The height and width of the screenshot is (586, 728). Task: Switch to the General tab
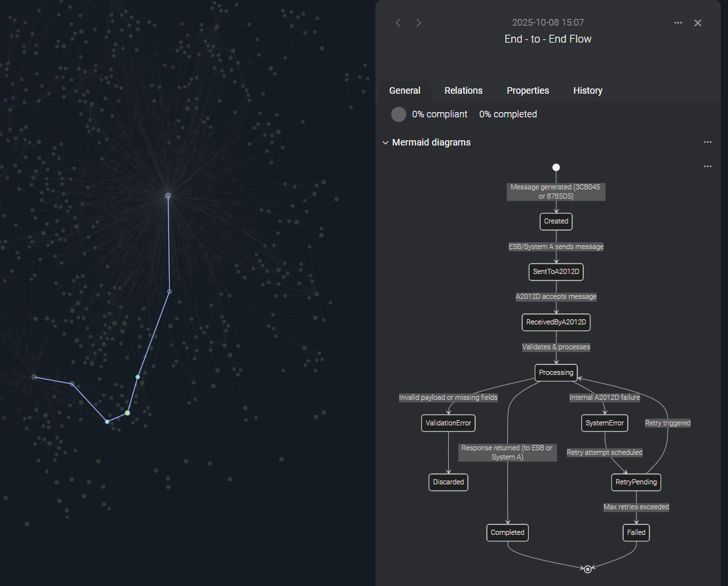pos(404,90)
